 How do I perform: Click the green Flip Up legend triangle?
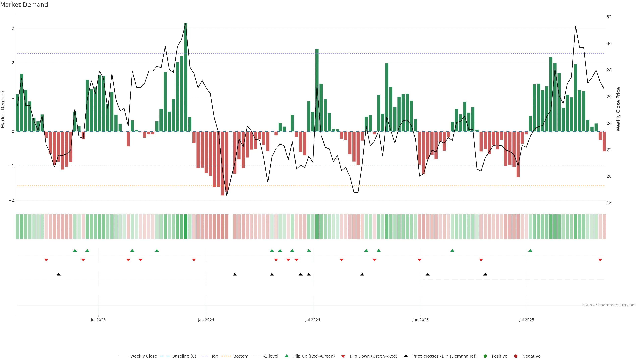click(x=286, y=356)
